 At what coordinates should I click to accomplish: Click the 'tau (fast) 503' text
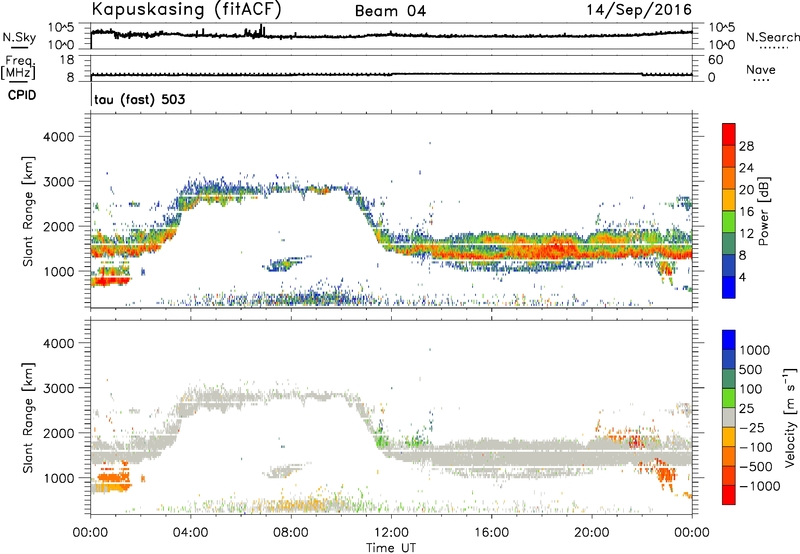[x=140, y=99]
